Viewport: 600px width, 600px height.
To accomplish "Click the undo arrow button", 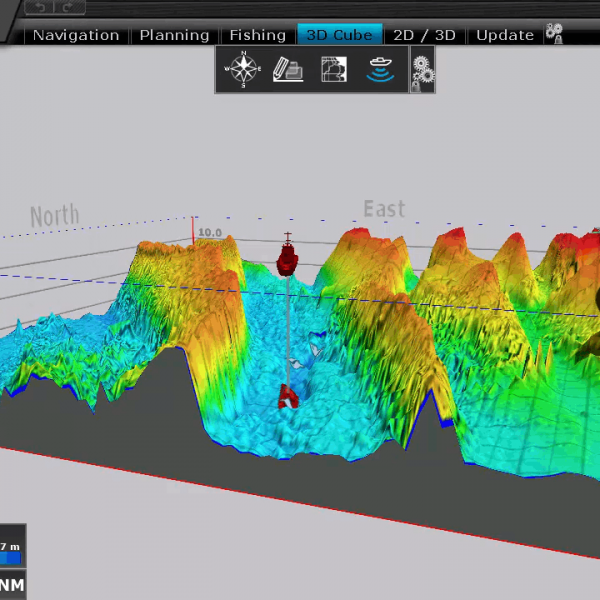I will [x=41, y=7].
